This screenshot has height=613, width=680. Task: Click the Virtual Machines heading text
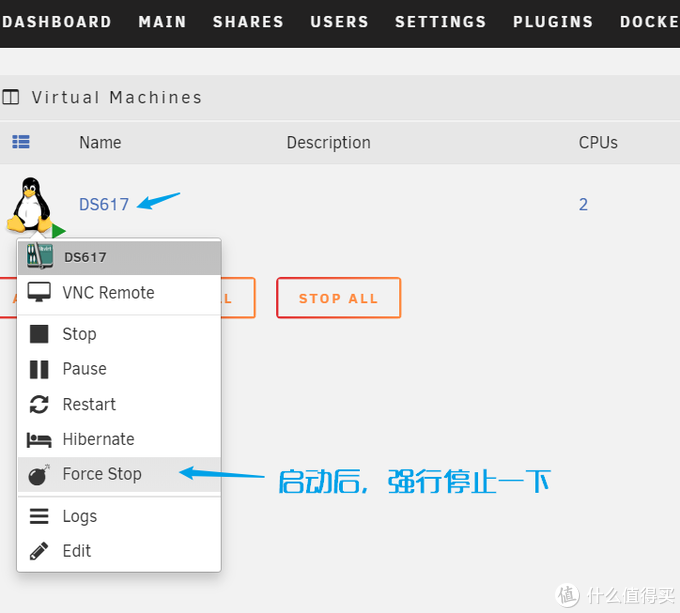coord(117,97)
